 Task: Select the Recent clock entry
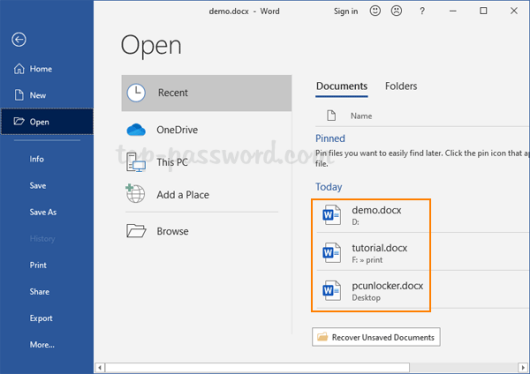[x=206, y=93]
